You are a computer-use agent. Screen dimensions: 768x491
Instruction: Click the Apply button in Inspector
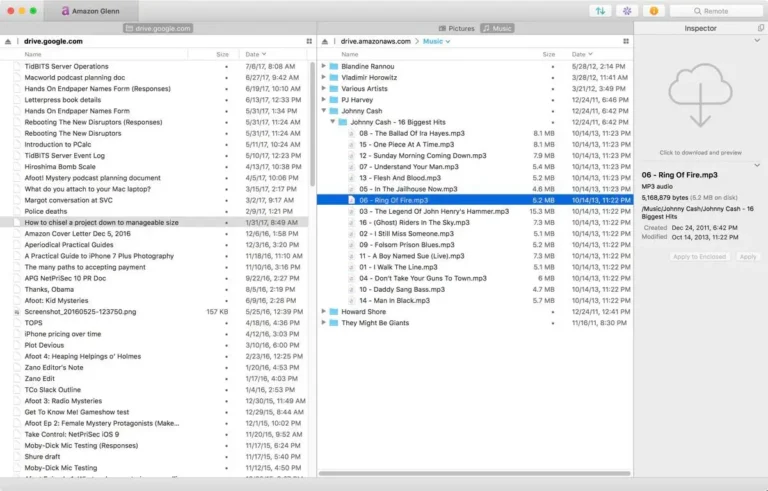(x=748, y=257)
